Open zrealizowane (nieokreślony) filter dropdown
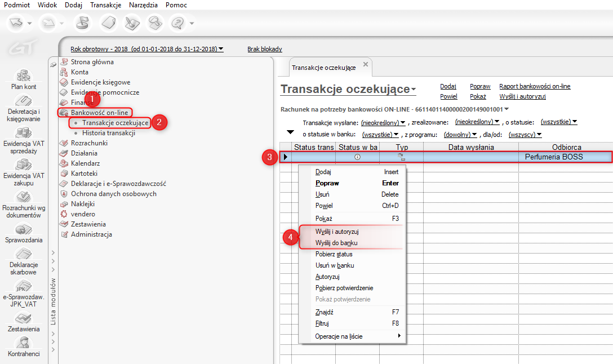Screen dimensions: 613x364 (x=477, y=122)
